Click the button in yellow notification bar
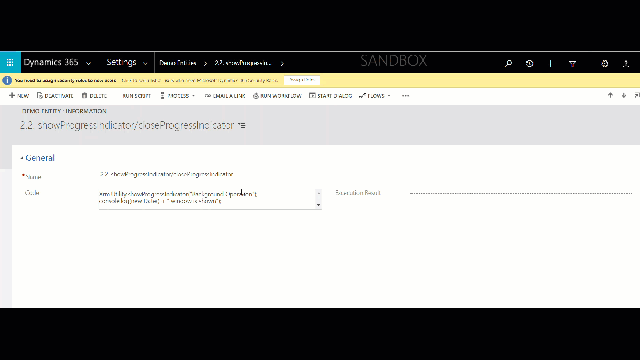640x360 pixels. coord(302,80)
